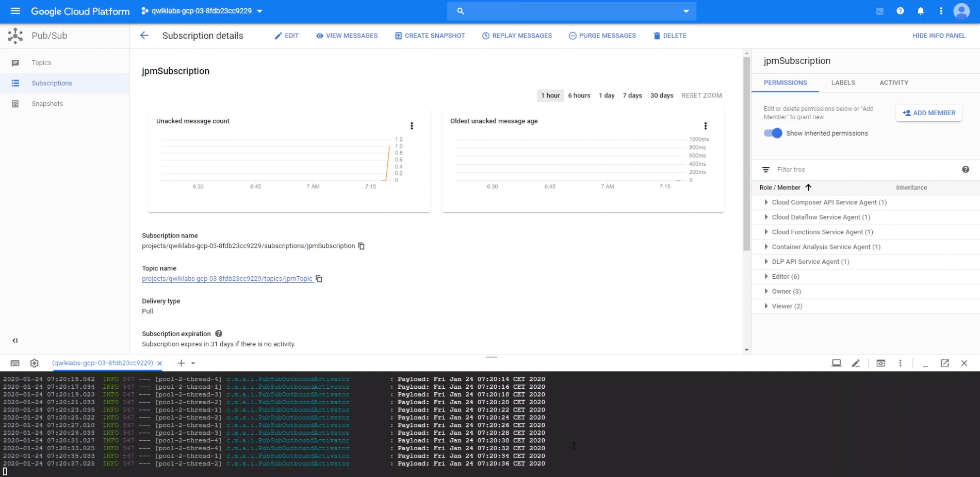
Task: Expand Cloud Dataflow Service Agent role
Action: click(766, 217)
